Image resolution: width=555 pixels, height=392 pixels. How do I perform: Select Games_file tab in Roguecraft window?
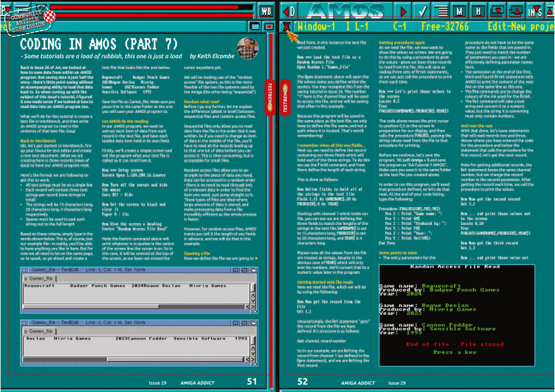39,279
